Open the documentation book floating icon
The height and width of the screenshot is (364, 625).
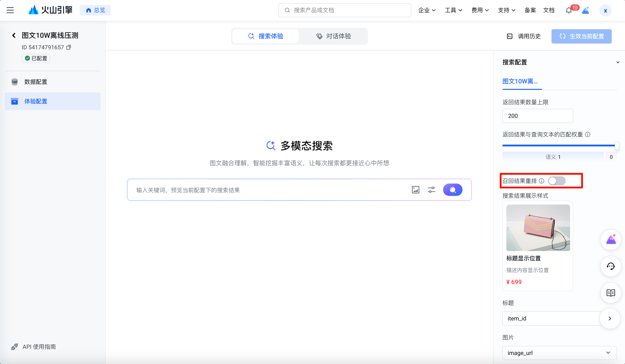coord(611,293)
